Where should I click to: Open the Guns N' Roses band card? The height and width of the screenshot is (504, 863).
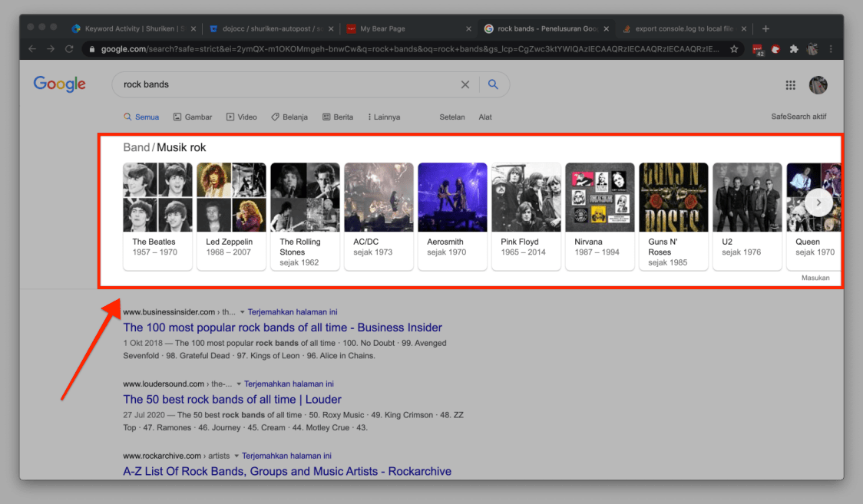(x=673, y=216)
